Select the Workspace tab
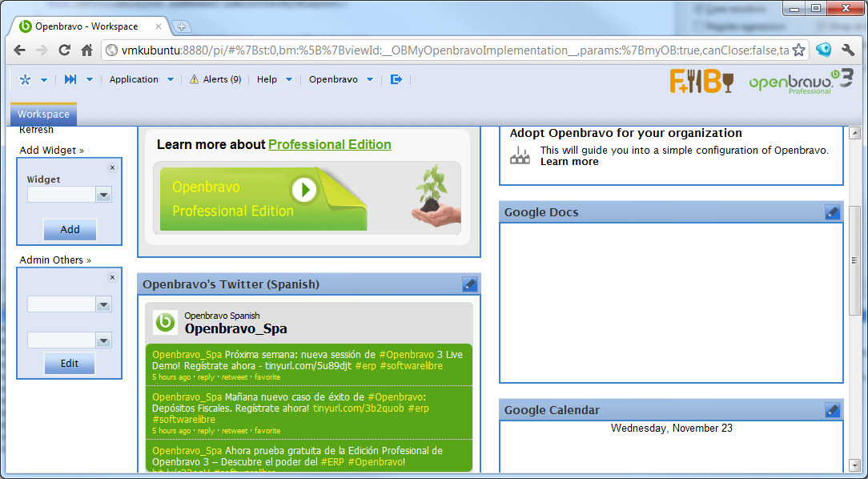868x479 pixels. pyautogui.click(x=43, y=114)
